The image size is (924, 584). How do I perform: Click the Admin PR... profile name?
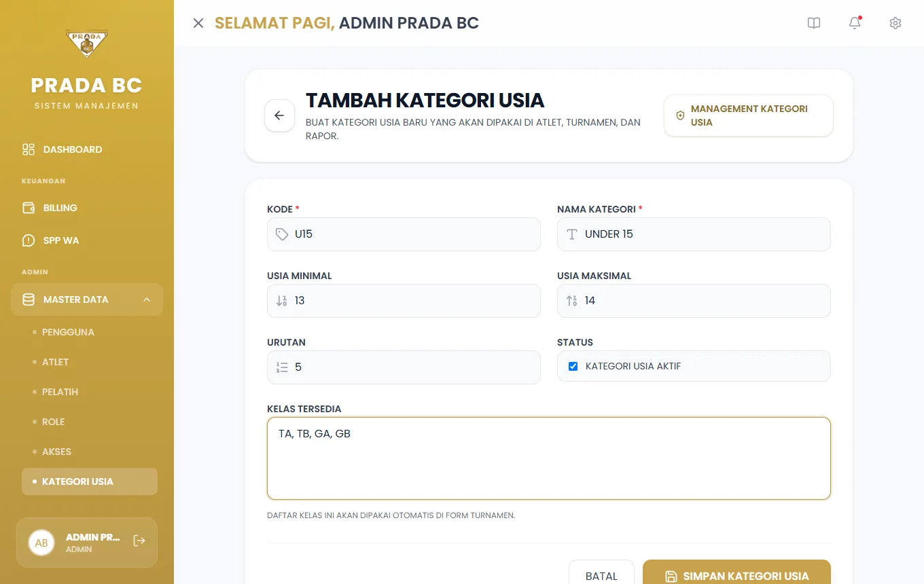point(93,537)
